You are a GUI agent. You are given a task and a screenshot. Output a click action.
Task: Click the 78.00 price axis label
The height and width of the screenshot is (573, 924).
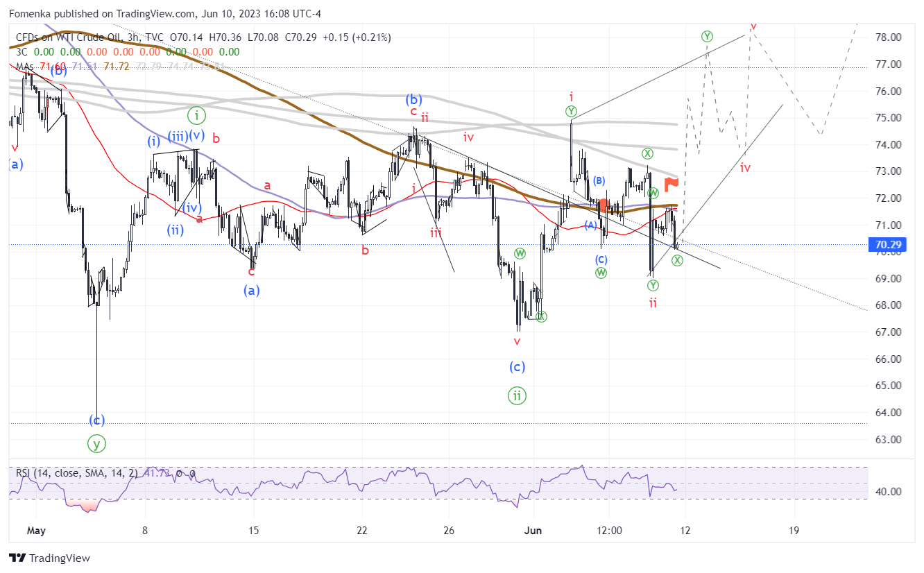(x=889, y=37)
